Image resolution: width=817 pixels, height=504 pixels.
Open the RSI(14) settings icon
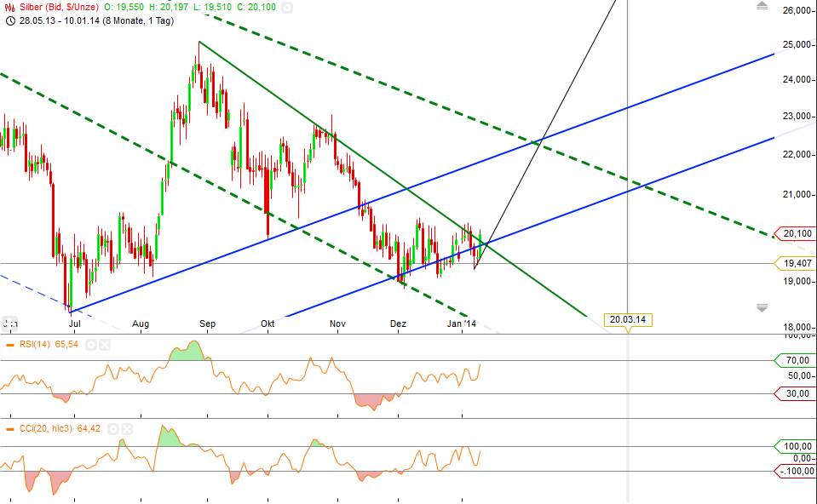(x=91, y=345)
